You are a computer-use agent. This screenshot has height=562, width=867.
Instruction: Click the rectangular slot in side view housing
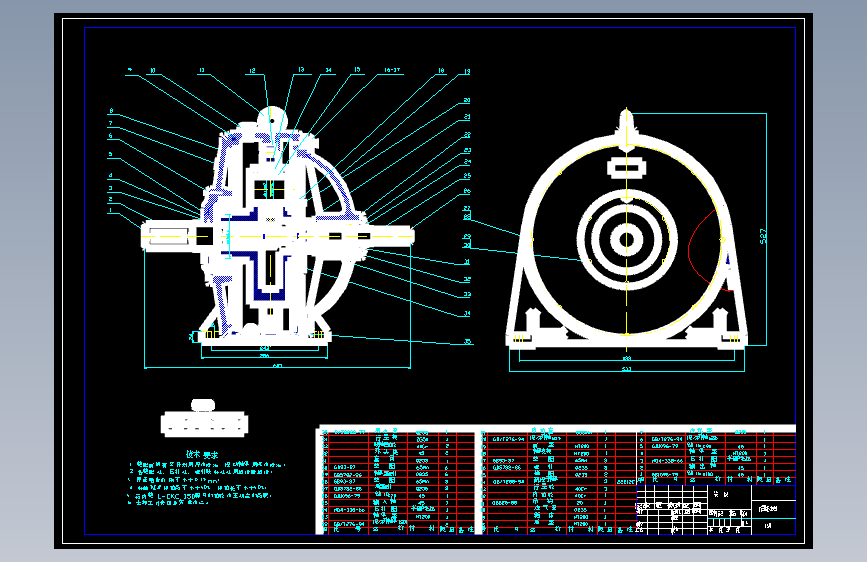626,168
